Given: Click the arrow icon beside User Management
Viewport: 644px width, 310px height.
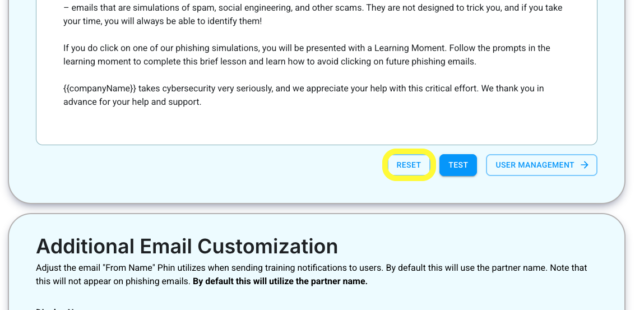Looking at the screenshot, I should pyautogui.click(x=585, y=165).
